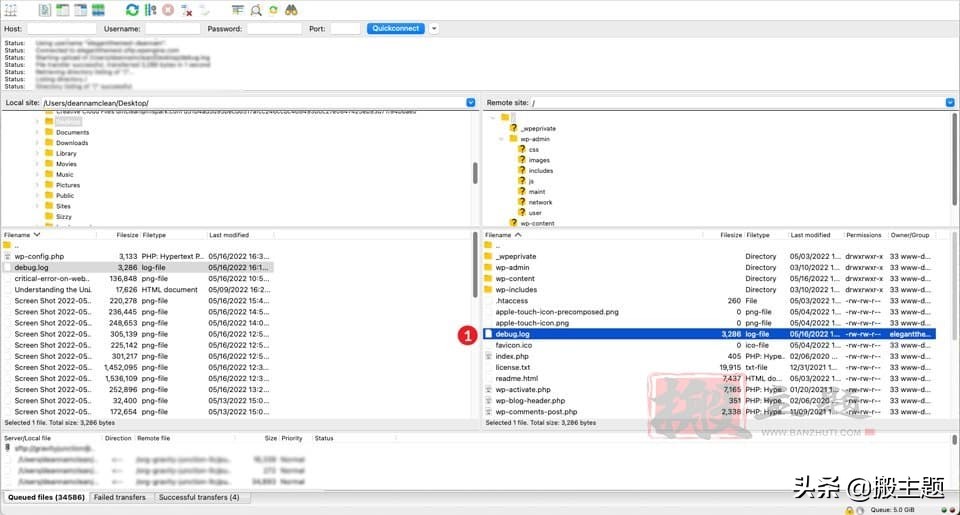Open the Quickconnect history dropdown arrow
This screenshot has width=960, height=515.
[434, 29]
